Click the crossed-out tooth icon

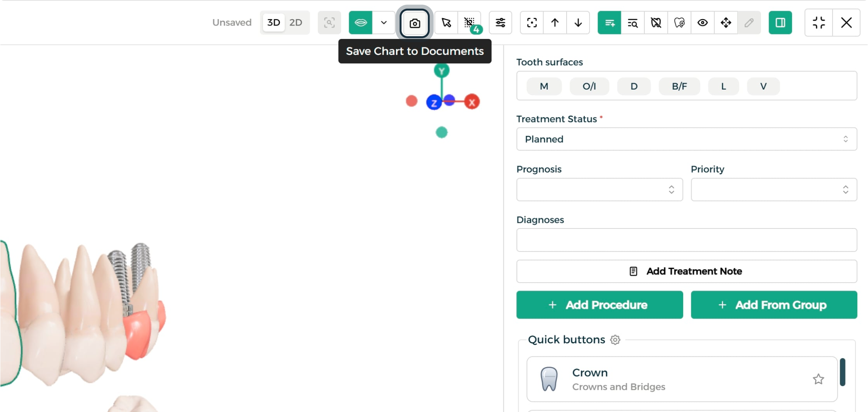(x=656, y=23)
